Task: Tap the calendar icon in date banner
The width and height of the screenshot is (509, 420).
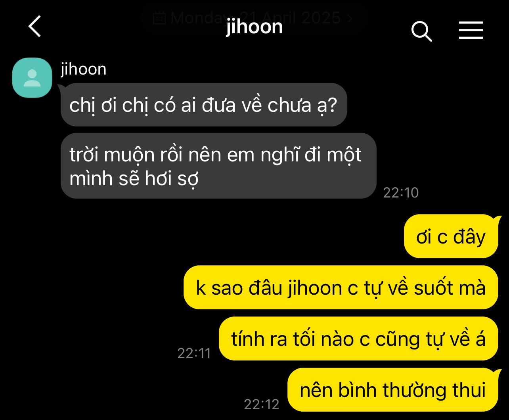Action: pos(159,18)
